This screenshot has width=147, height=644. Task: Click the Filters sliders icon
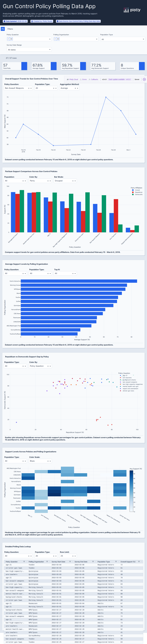[x=3, y=29]
